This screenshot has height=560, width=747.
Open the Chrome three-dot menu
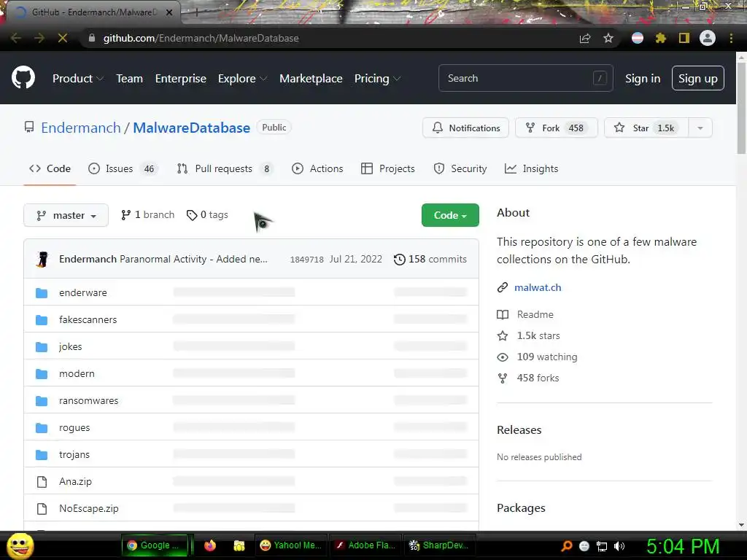[731, 38]
